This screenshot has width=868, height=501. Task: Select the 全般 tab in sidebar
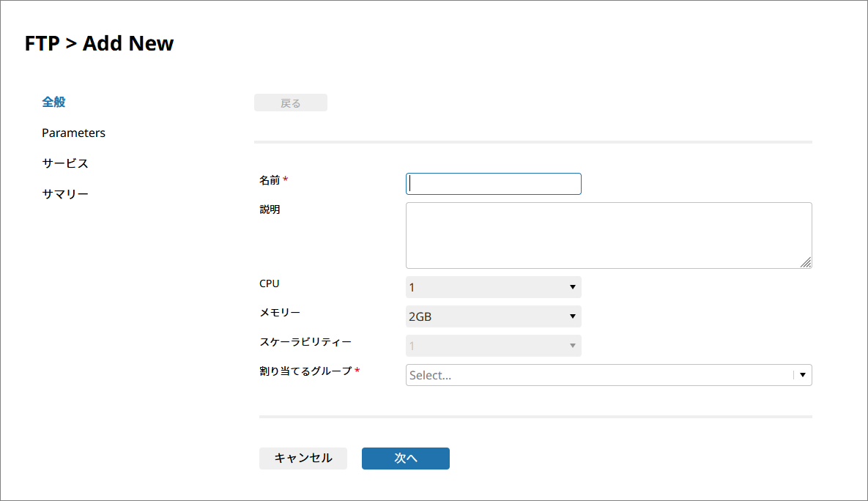pos(53,102)
